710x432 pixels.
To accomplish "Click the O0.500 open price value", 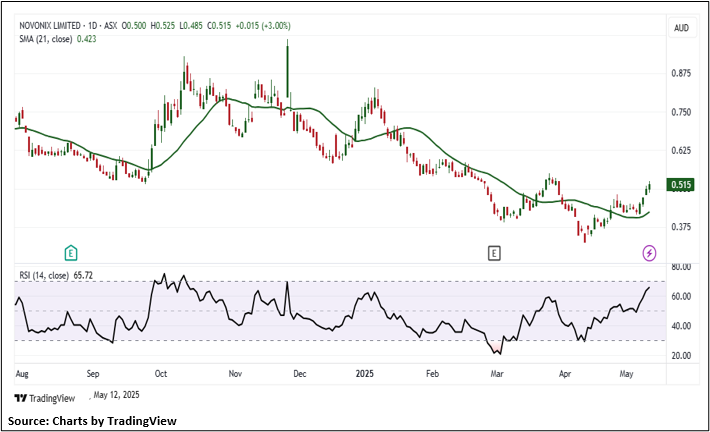I will pos(134,26).
